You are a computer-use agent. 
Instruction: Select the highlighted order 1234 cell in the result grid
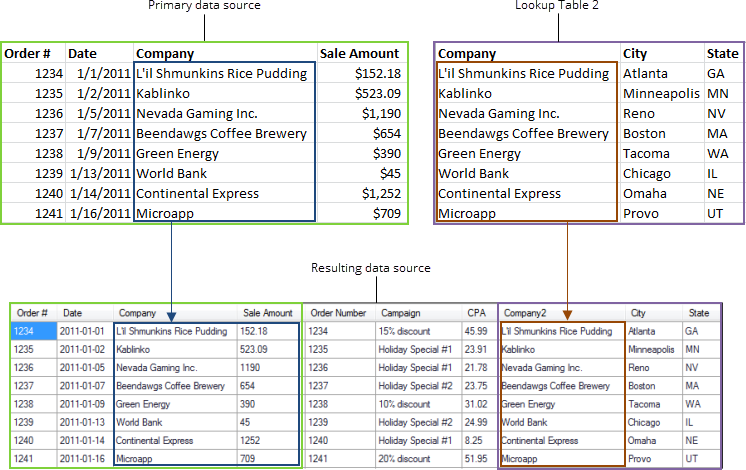(33, 331)
